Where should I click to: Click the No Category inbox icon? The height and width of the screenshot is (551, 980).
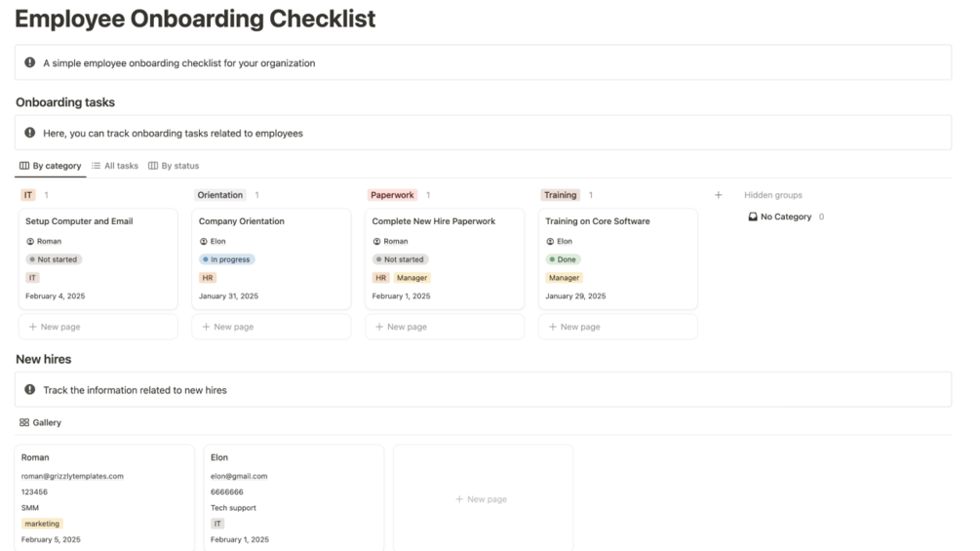[753, 216]
